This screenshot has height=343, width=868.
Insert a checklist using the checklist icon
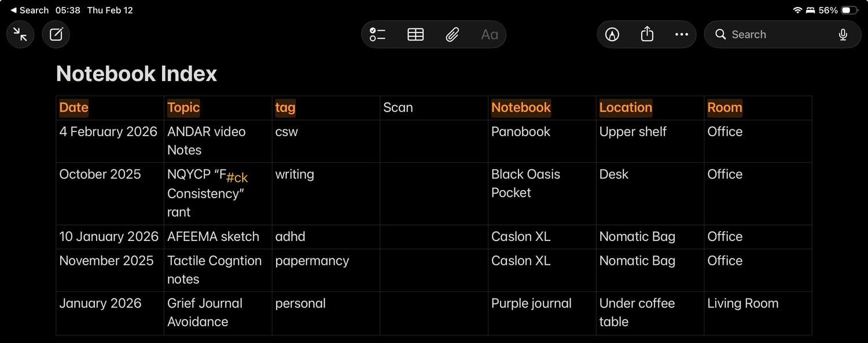378,35
